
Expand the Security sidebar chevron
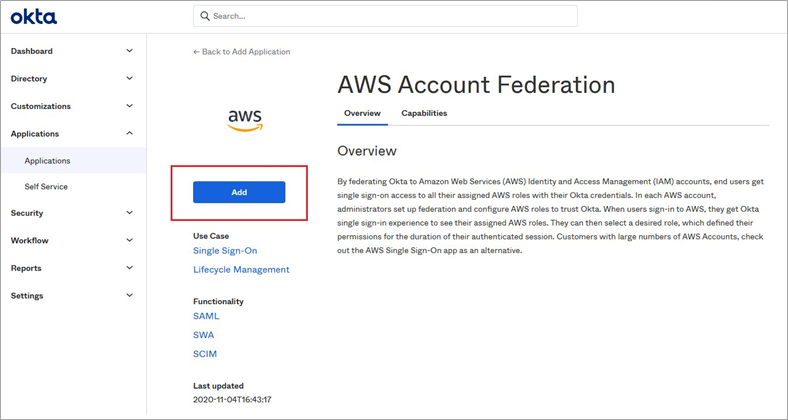[x=130, y=213]
